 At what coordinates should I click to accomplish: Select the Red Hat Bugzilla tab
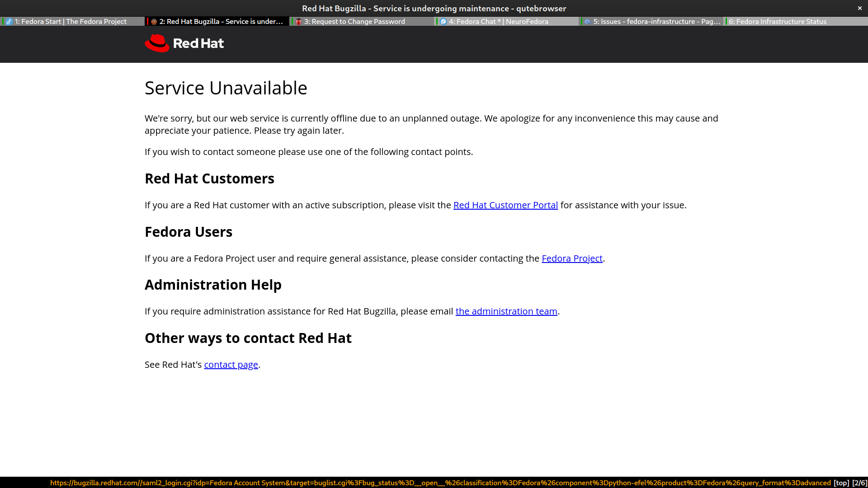[x=217, y=22]
